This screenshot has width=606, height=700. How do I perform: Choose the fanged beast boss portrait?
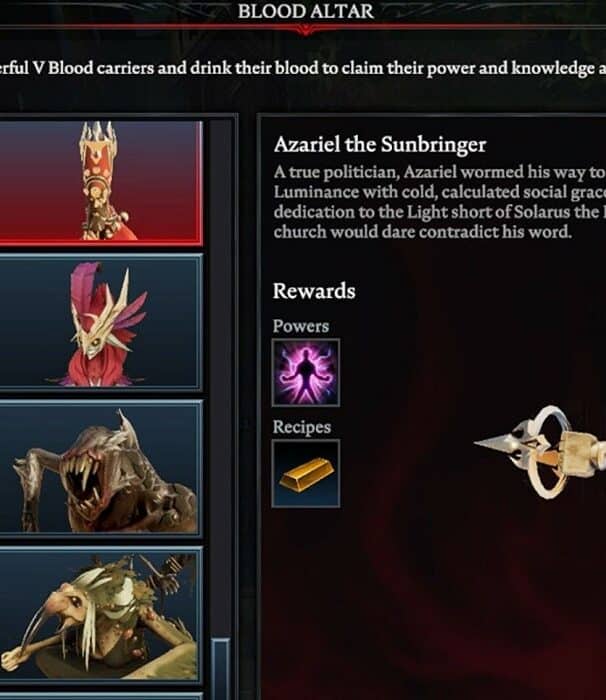point(100,468)
